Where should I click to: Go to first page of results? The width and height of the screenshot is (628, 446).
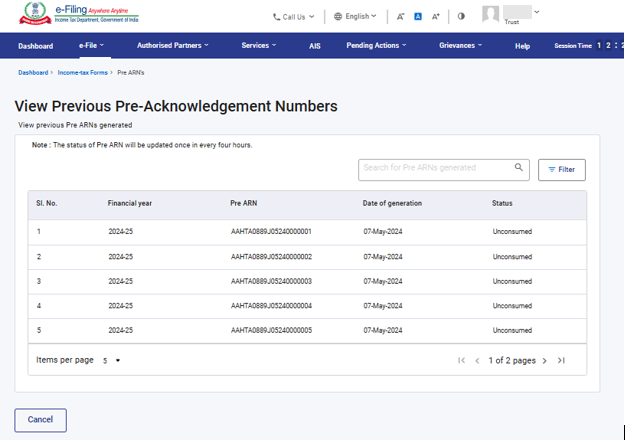(x=461, y=361)
